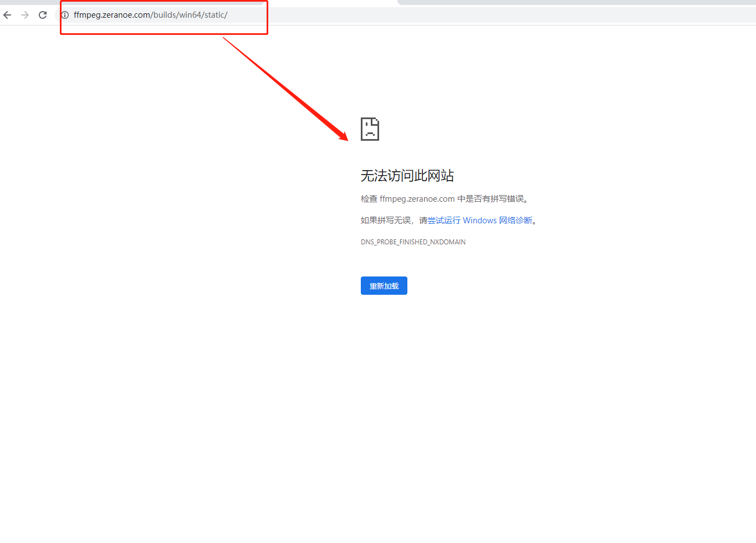
Task: Focus the ffmpeg.zeranoe.com address bar URL
Action: (x=151, y=15)
